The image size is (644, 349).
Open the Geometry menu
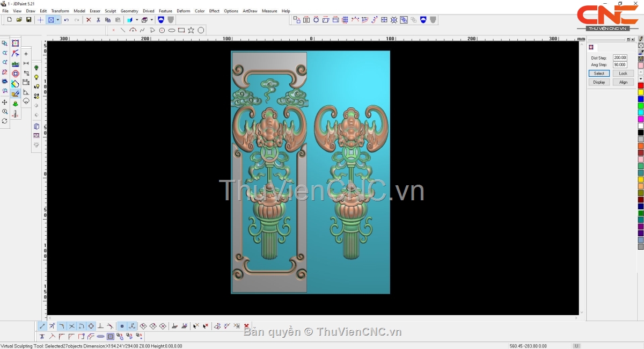tap(129, 11)
